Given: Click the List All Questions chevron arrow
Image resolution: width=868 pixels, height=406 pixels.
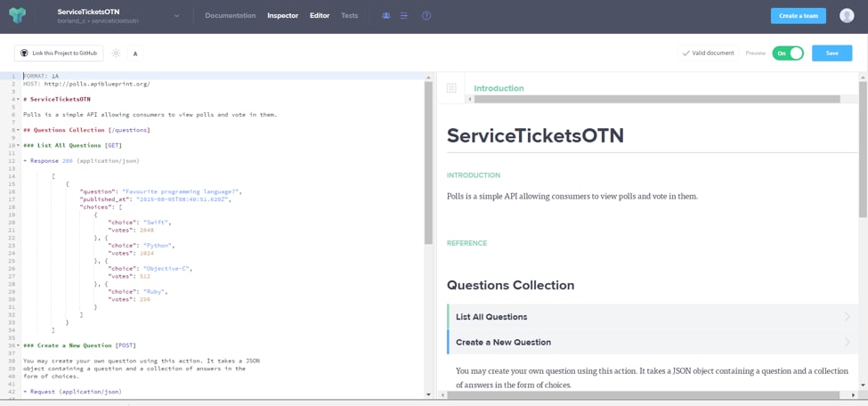Looking at the screenshot, I should pos(847,317).
